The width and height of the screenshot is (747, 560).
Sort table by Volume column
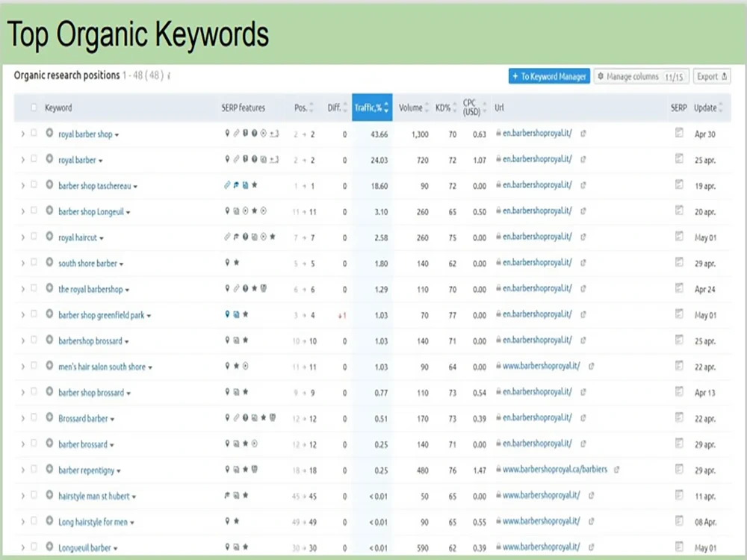[414, 108]
